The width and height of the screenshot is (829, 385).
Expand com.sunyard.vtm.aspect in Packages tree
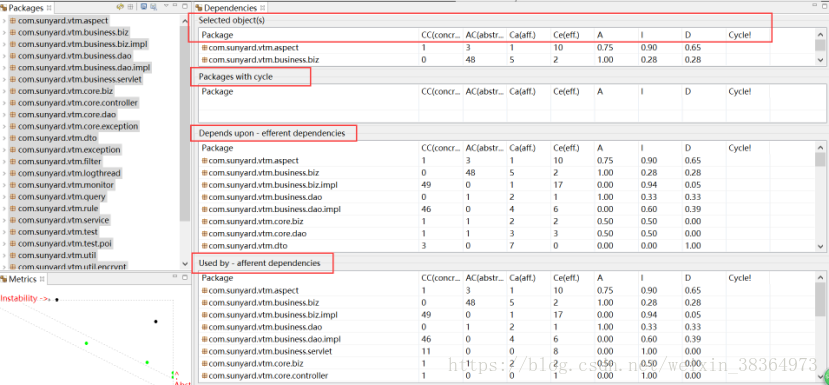pyautogui.click(x=4, y=21)
